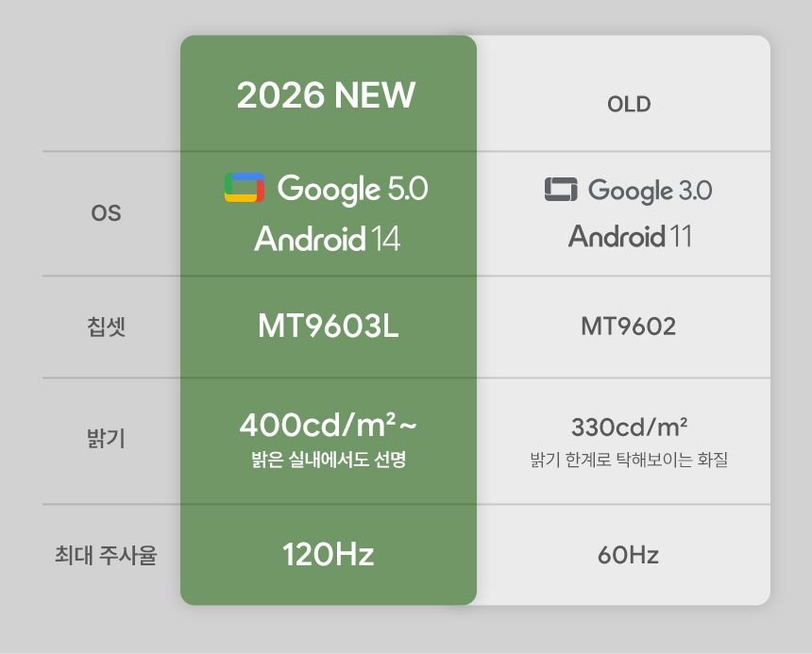Viewport: 812px width, 654px height.
Task: Click the '칩셋' row label
Action: (106, 327)
